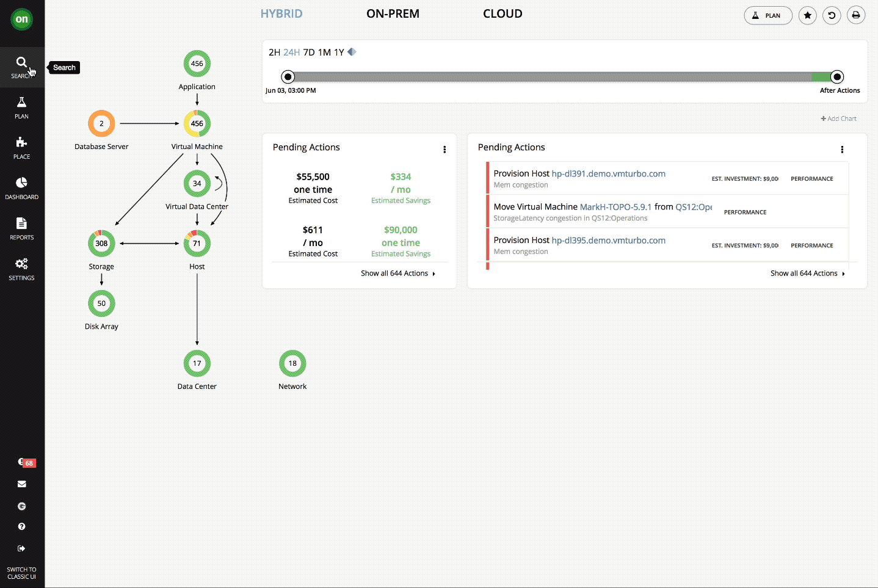Click the hp-dl391.demo.vmturbo.com host link
This screenshot has width=878, height=588.
pyautogui.click(x=608, y=174)
